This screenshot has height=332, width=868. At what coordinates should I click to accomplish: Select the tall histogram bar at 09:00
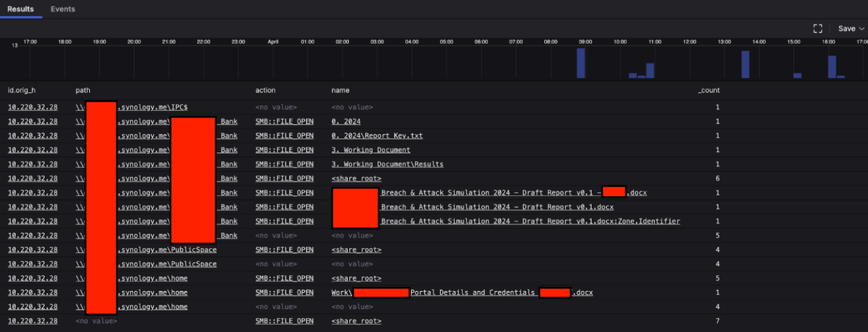581,63
